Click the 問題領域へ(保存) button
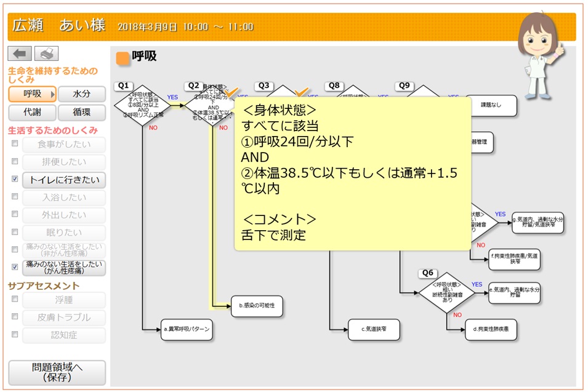This screenshot has height=392, width=588. click(57, 372)
